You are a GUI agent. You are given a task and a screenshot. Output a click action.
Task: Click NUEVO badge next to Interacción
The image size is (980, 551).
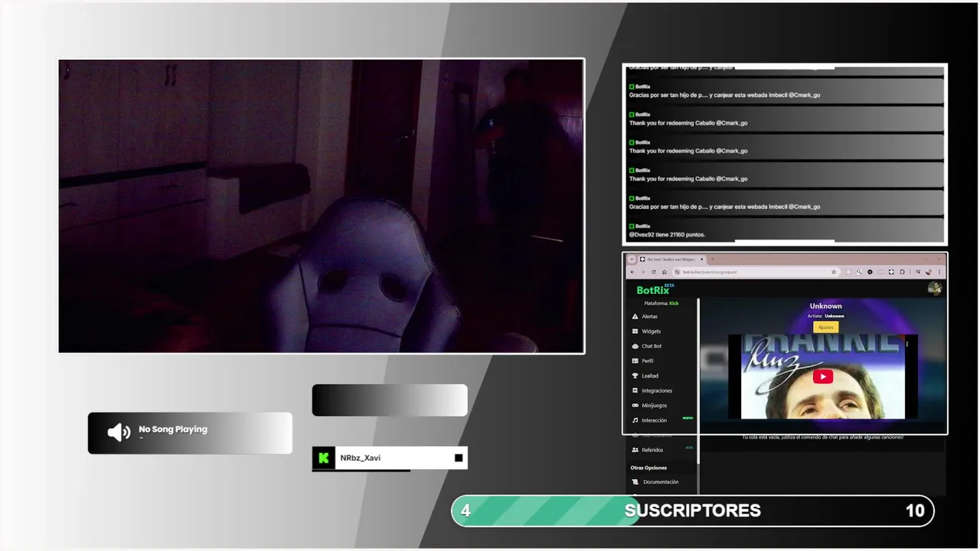pyautogui.click(x=688, y=418)
